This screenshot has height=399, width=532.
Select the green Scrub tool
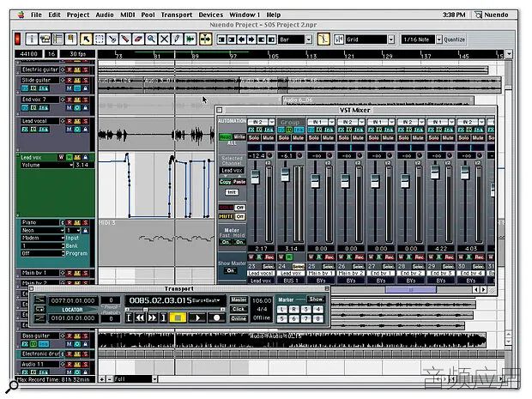pyautogui.click(x=190, y=39)
